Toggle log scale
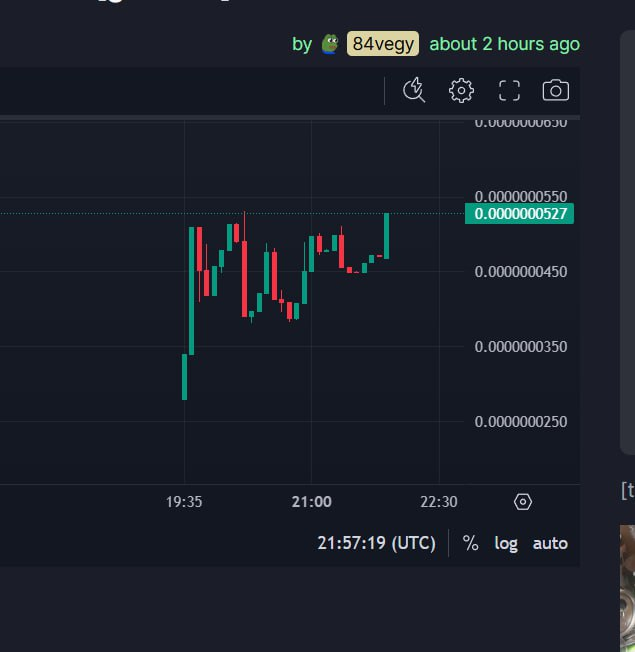Image resolution: width=635 pixels, height=652 pixels. click(x=506, y=543)
